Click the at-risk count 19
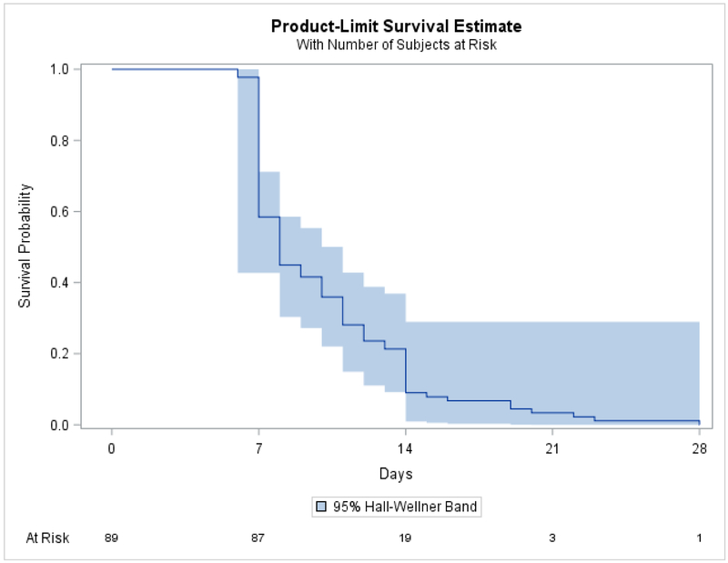 [405, 538]
